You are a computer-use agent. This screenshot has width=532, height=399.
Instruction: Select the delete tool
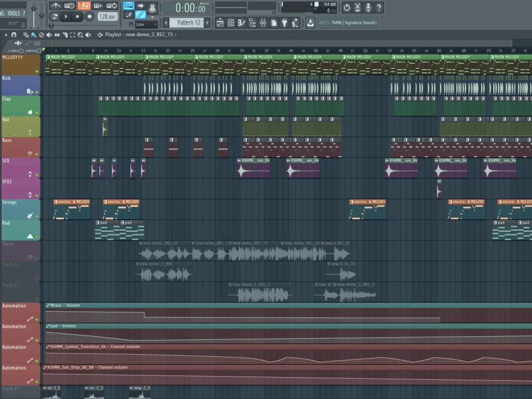41,35
